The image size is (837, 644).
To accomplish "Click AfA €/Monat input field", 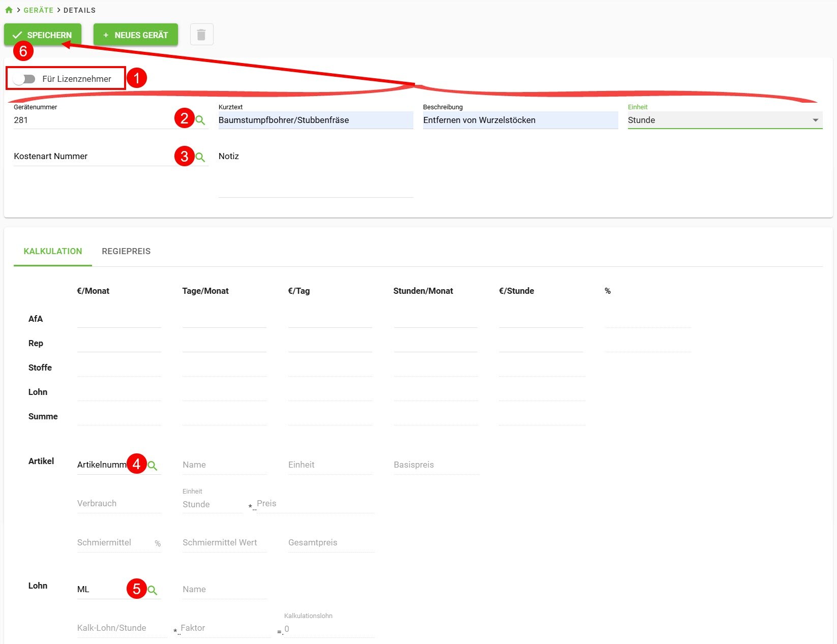I will pos(119,319).
